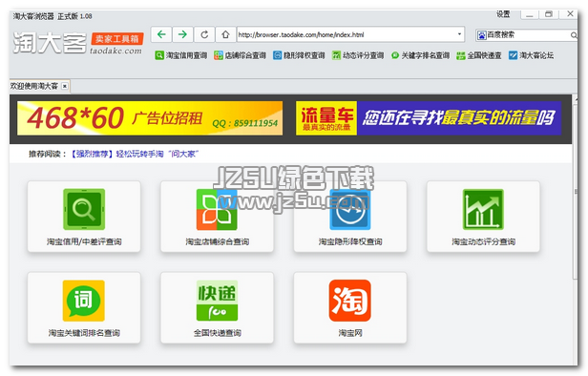Open the 轻松玩转手淘 问大家 recommended article

tap(135, 154)
